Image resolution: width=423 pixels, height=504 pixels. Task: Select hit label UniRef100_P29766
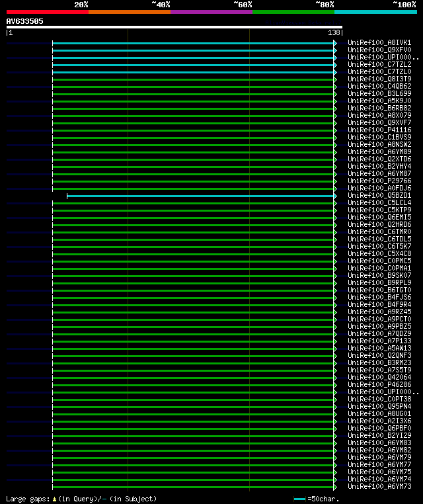(x=379, y=181)
